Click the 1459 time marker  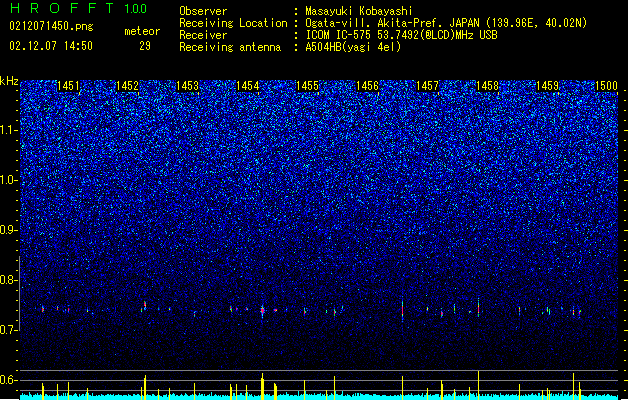click(547, 85)
